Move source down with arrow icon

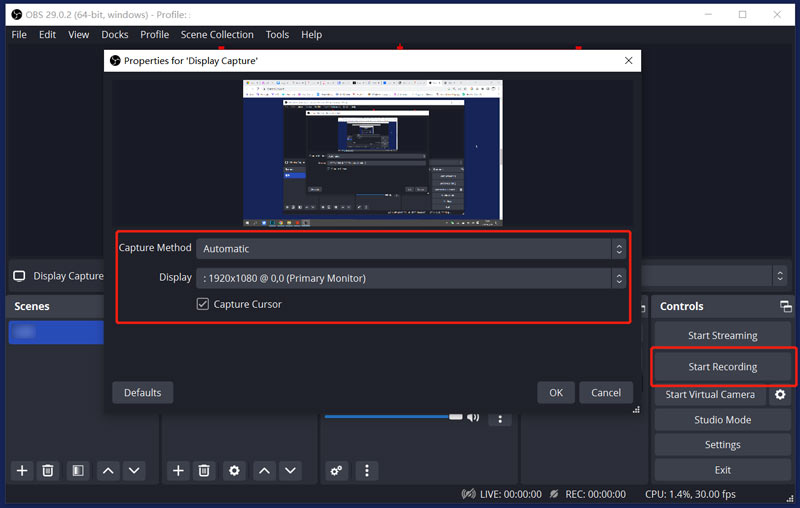tap(290, 470)
